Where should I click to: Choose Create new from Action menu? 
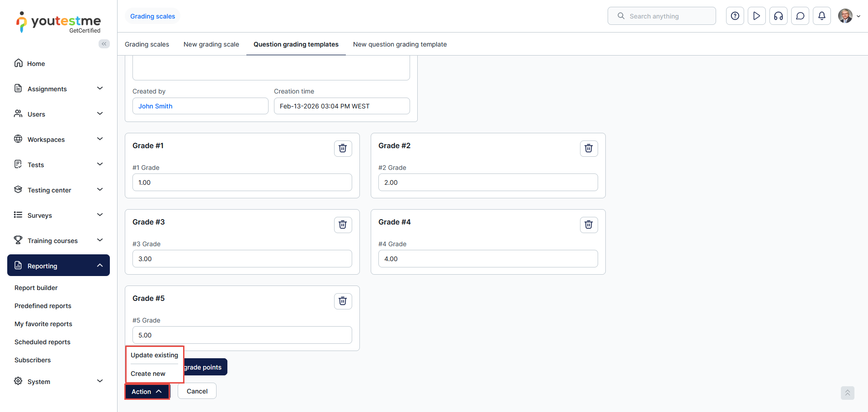[148, 374]
